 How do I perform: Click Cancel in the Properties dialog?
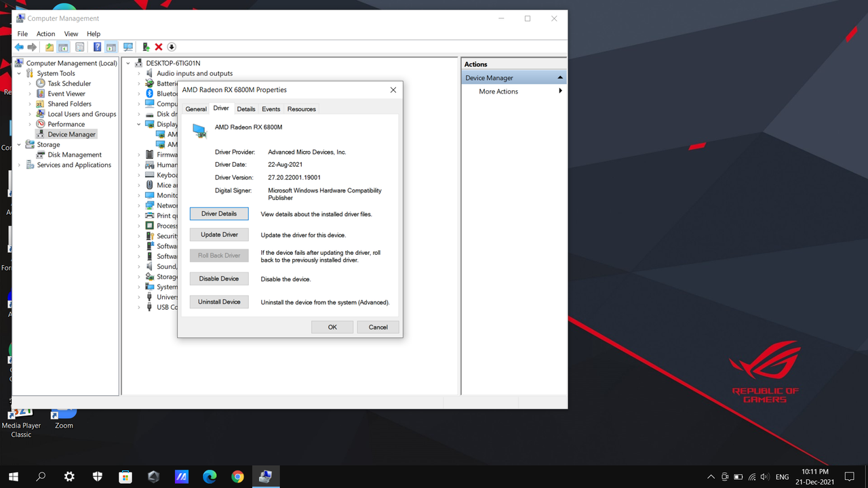pyautogui.click(x=378, y=327)
